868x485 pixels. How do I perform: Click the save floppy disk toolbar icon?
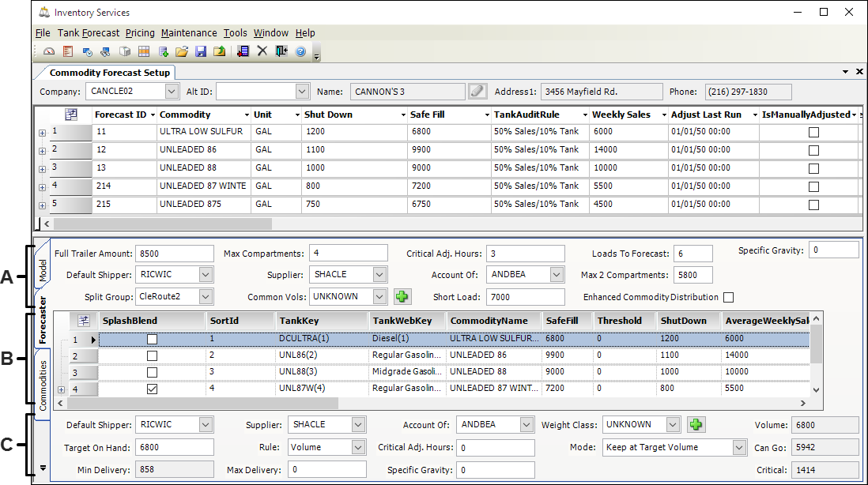tap(201, 51)
